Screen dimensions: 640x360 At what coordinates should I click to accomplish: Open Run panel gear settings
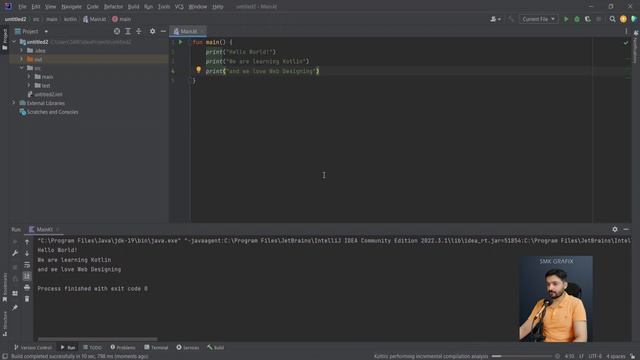pyautogui.click(x=615, y=229)
